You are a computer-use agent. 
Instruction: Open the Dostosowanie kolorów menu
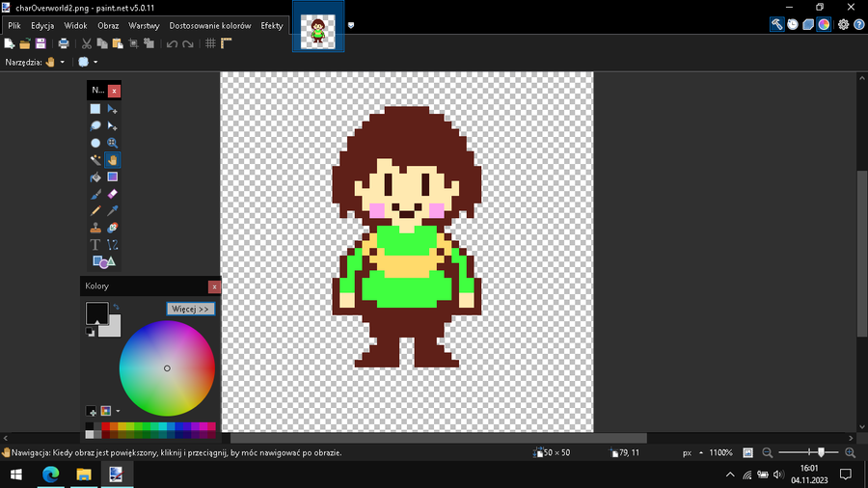210,25
